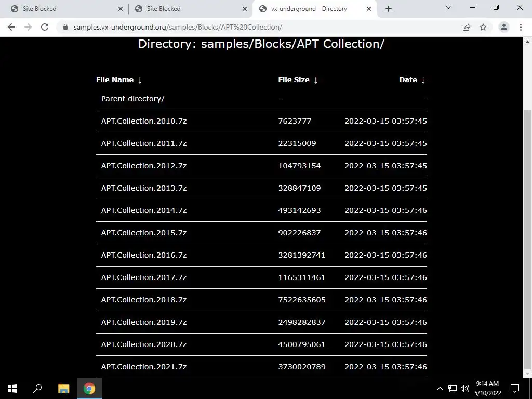Open Chrome three-dot menu
The image size is (532, 399).
click(x=521, y=27)
